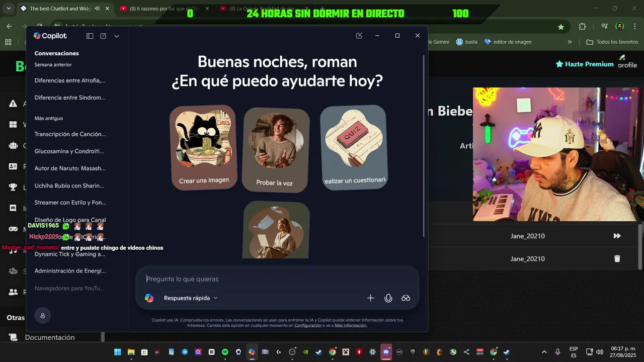Open conversation 'Diseño de Logo para Canal'
This screenshot has height=362, width=644.
click(x=70, y=220)
